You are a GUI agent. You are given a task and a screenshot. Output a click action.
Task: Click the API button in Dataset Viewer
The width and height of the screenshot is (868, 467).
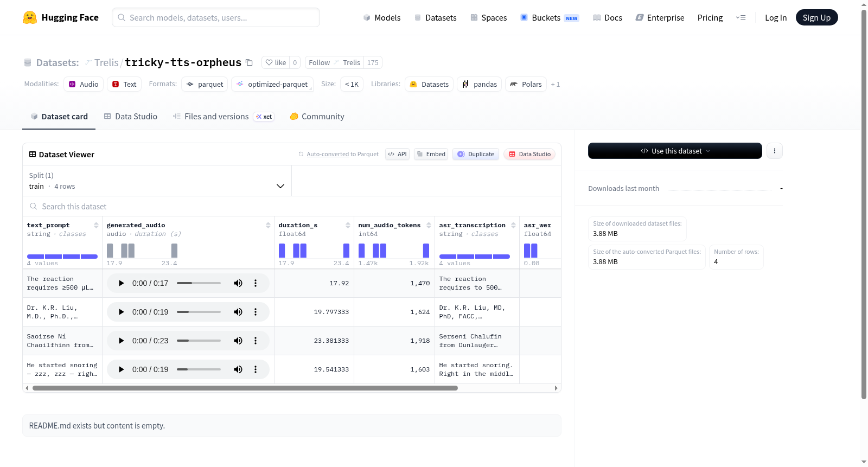(397, 154)
